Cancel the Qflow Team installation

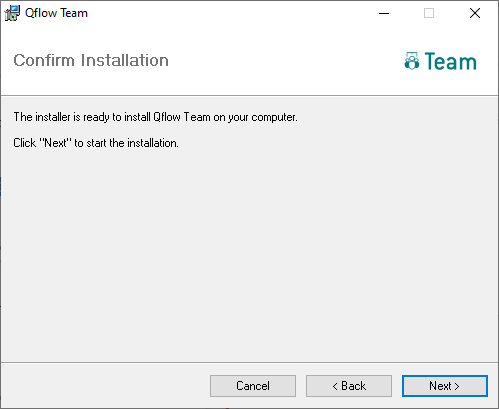[253, 386]
